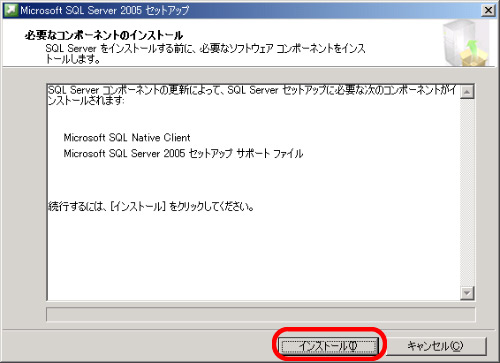
Task: Click the scrollbar down arrow in component list
Action: pos(467,293)
